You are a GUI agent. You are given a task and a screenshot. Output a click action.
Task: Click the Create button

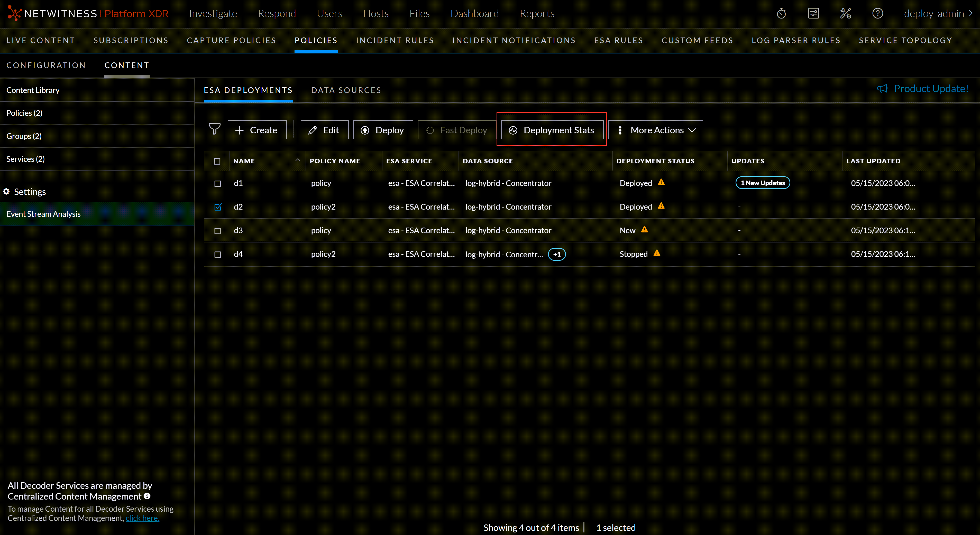click(257, 130)
